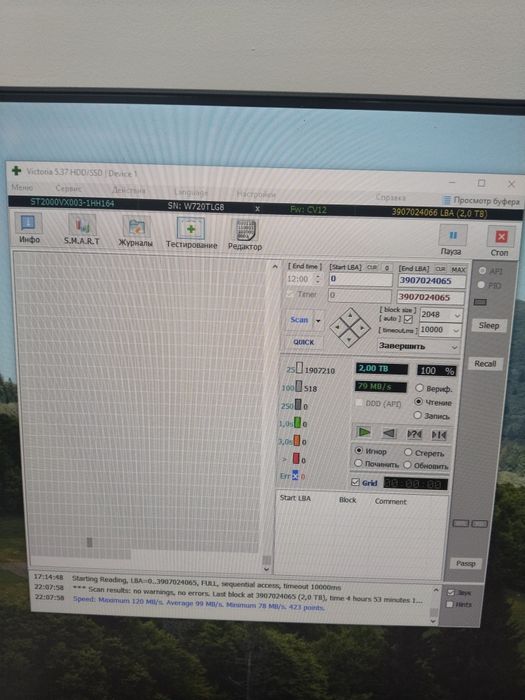Screen dimensions: 525x700
Task: Select the PIO radio button
Action: (x=481, y=285)
